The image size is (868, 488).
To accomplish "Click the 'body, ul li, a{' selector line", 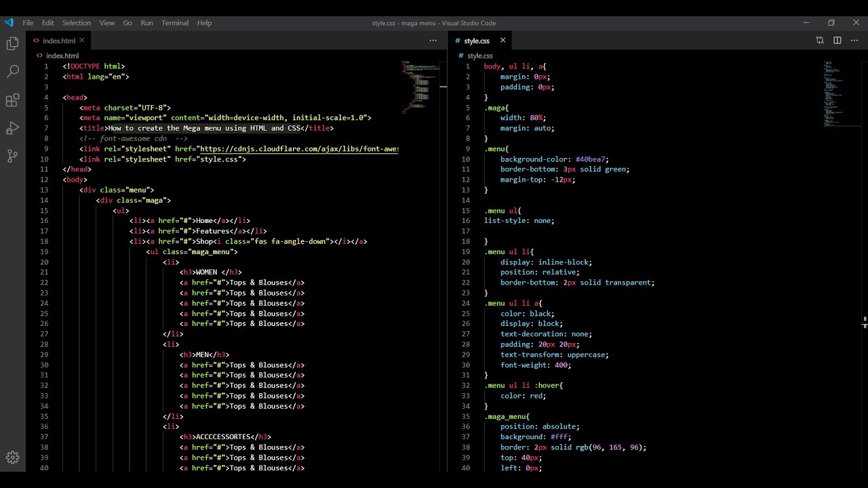I will [x=515, y=66].
